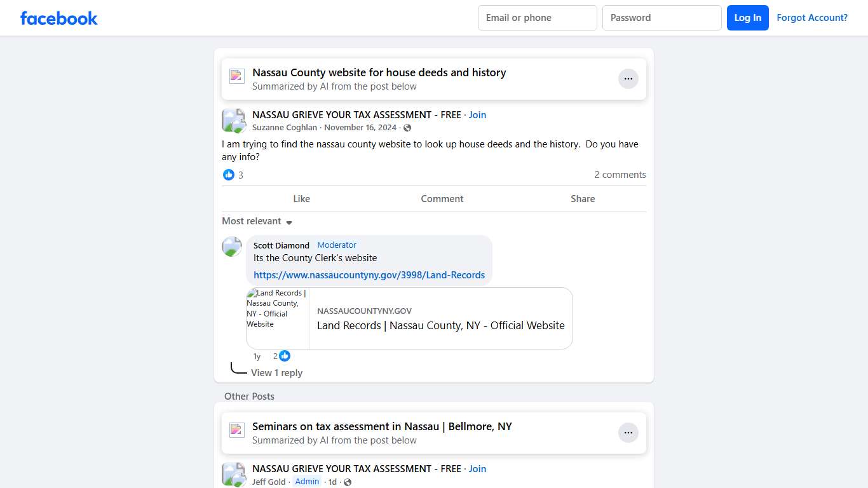868x488 pixels.
Task: Open the Forgot Account page
Action: coord(812,18)
